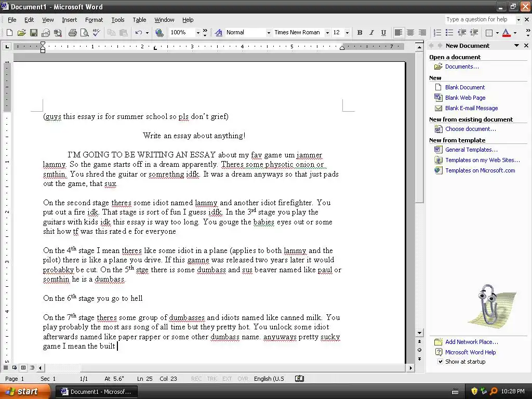This screenshot has width=532, height=399.
Task: Apply bulleted list formatting
Action: tap(449, 33)
